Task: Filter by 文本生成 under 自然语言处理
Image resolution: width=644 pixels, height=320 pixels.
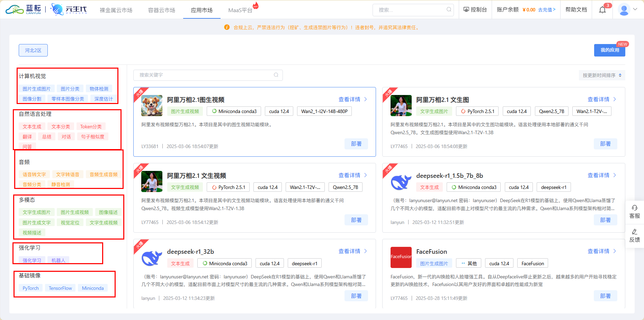Action: 32,127
